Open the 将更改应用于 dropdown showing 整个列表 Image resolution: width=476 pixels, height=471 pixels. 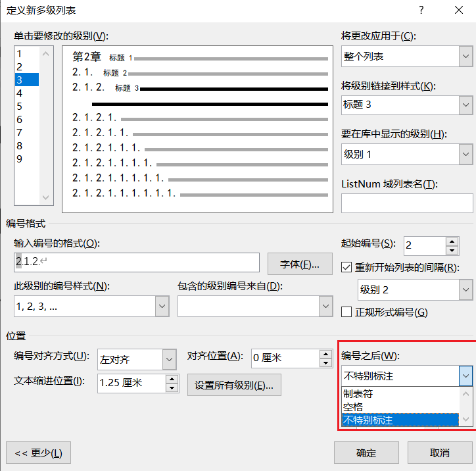click(407, 56)
